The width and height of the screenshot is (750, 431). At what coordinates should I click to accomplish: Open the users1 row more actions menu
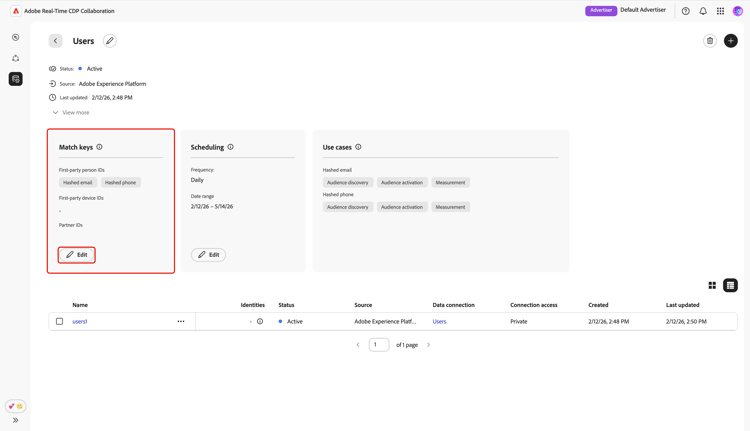click(181, 322)
